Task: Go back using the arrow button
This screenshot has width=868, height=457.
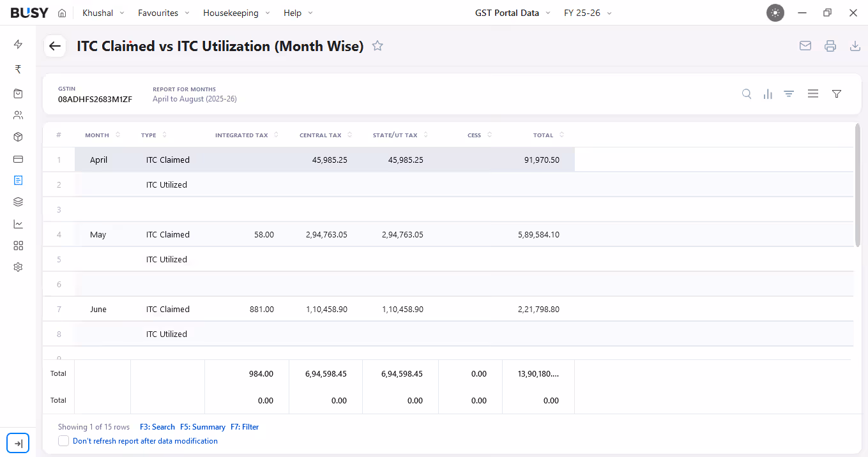Action: (x=55, y=46)
